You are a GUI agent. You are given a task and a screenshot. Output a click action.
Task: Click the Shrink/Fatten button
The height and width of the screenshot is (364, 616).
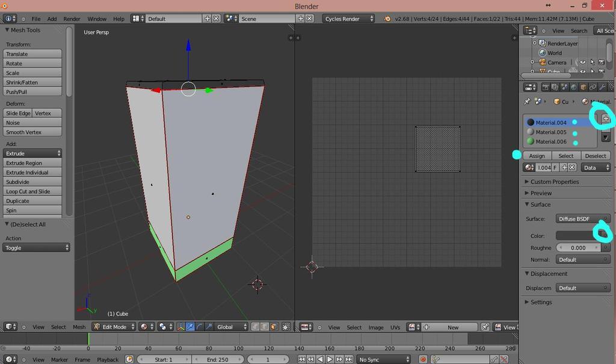(x=32, y=82)
